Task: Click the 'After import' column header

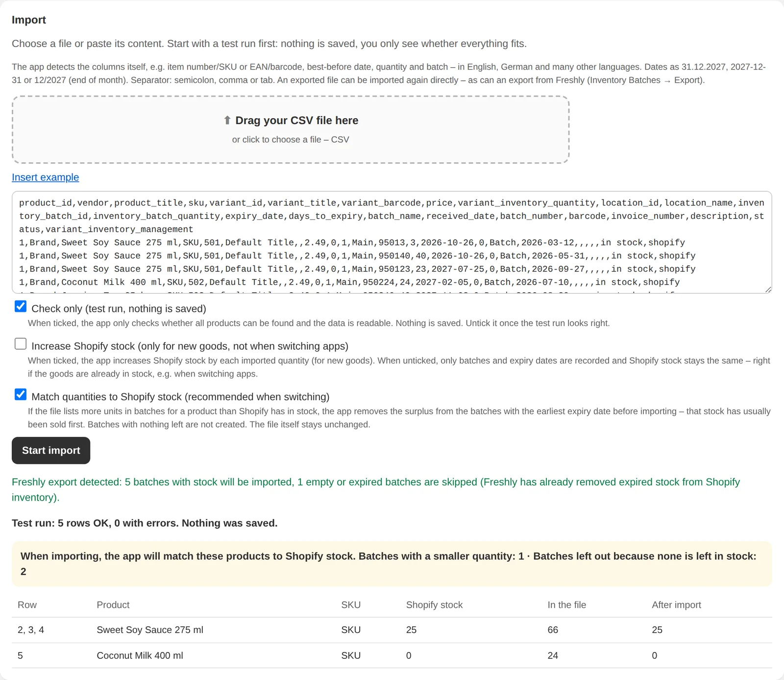Action: point(676,605)
